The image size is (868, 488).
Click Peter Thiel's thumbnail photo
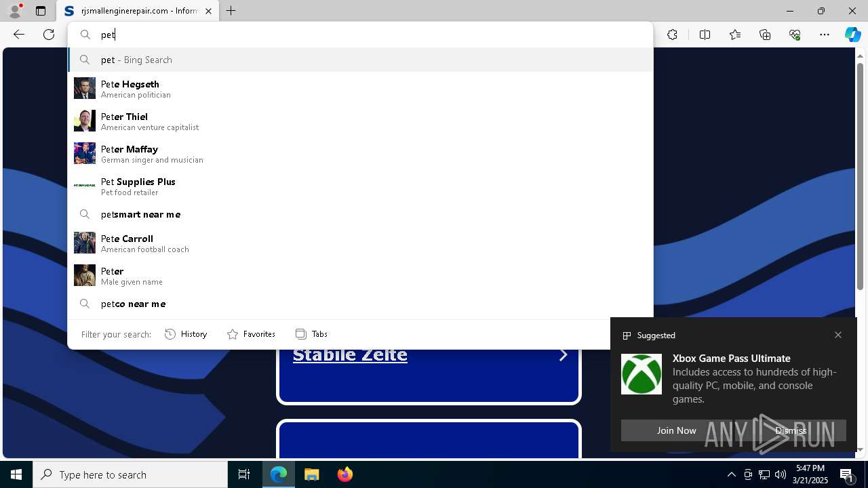click(85, 121)
